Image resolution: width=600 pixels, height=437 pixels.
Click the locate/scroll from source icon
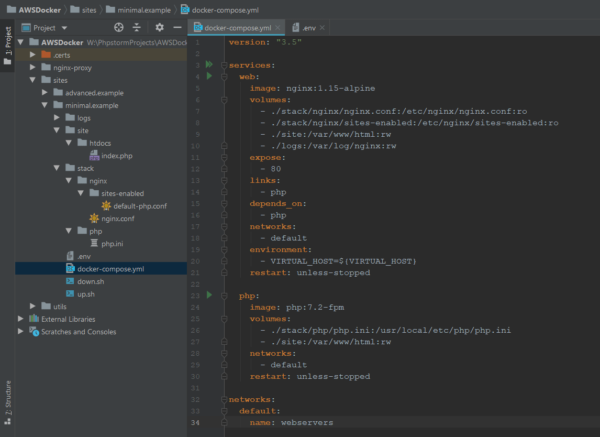[x=119, y=28]
